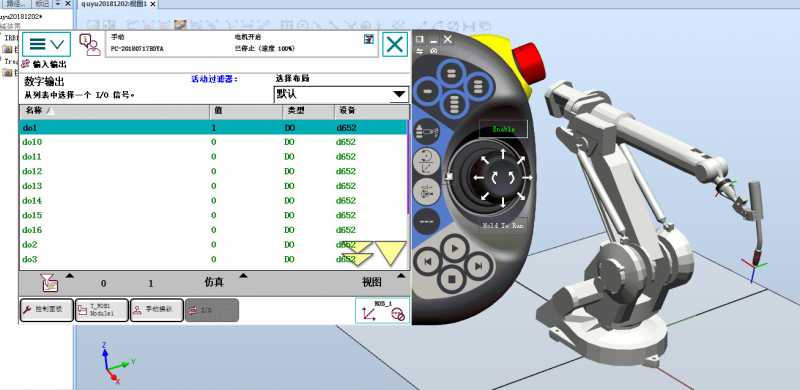Click joystick upper-right diagonal arrow
This screenshot has height=390, width=800.
tap(520, 160)
